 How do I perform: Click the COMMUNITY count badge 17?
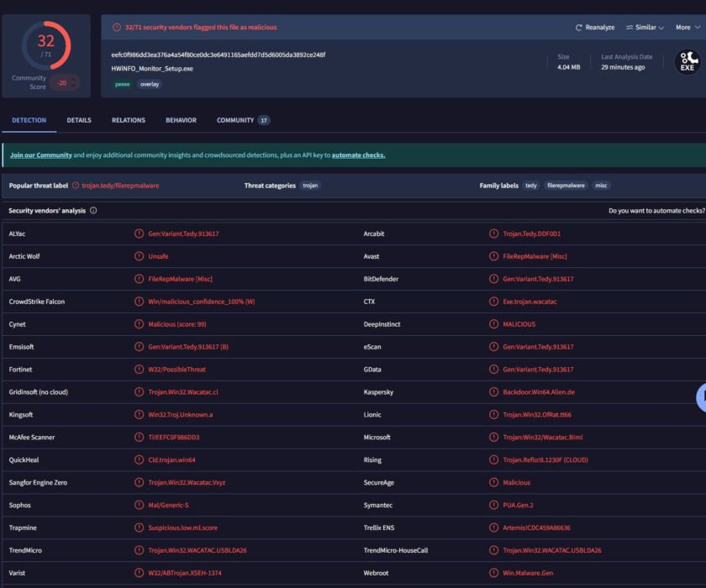pos(264,120)
